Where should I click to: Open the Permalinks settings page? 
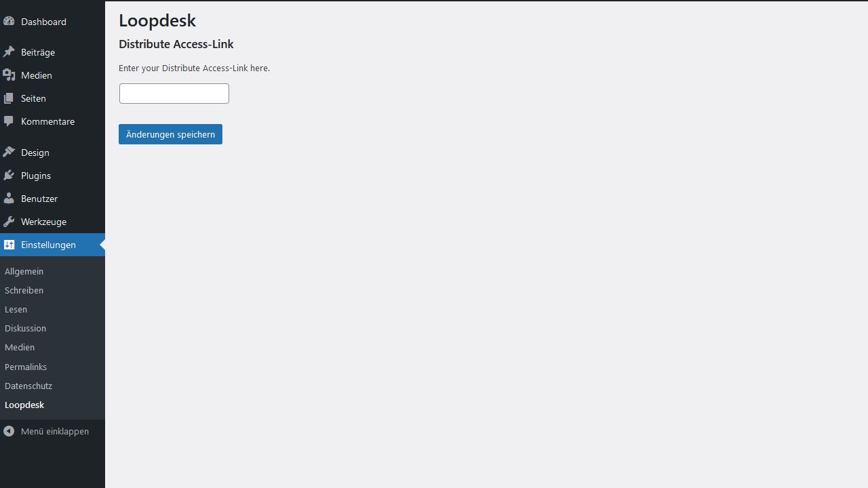pos(26,367)
